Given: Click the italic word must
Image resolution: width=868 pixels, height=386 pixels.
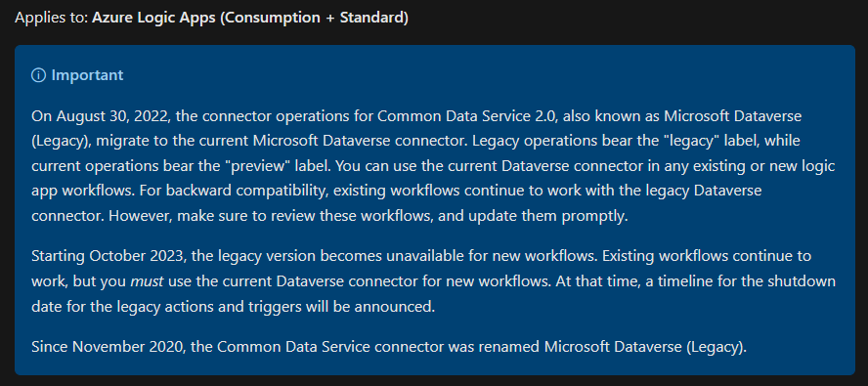Looking at the screenshot, I should 147,281.
